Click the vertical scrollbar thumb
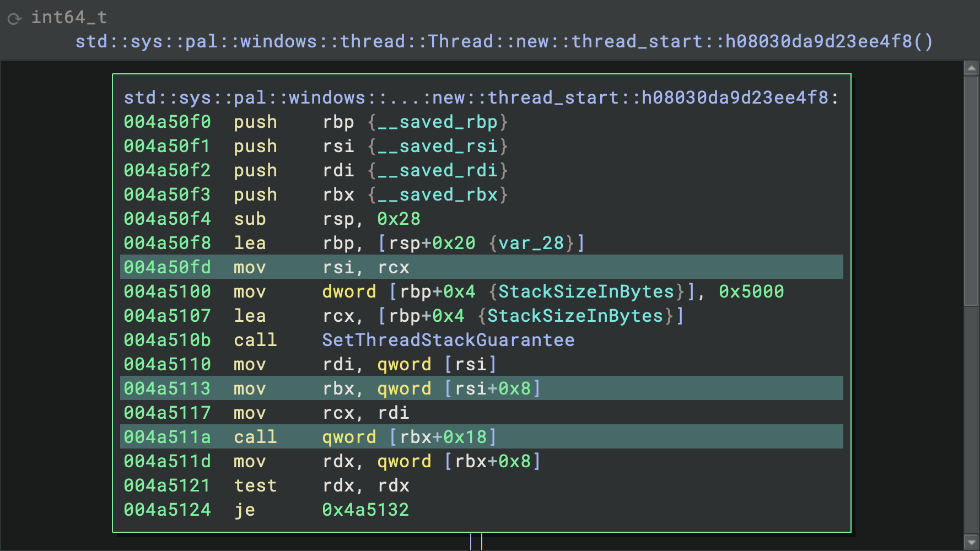980x551 pixels. point(971,190)
